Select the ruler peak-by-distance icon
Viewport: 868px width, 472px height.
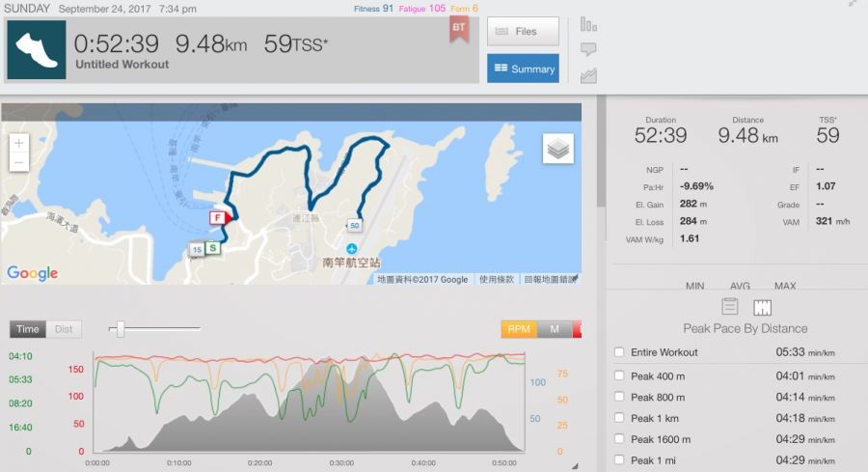[762, 307]
